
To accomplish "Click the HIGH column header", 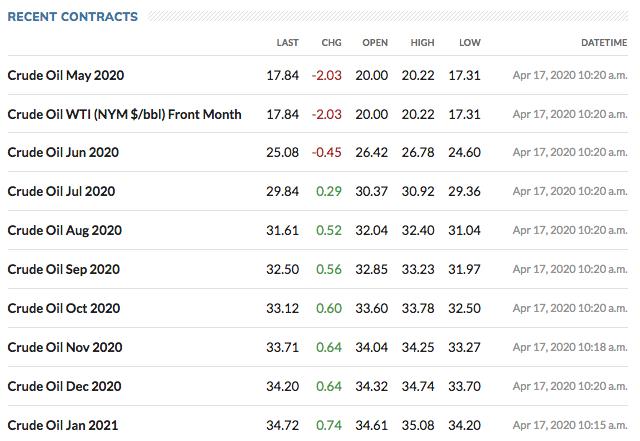I will click(x=422, y=42).
